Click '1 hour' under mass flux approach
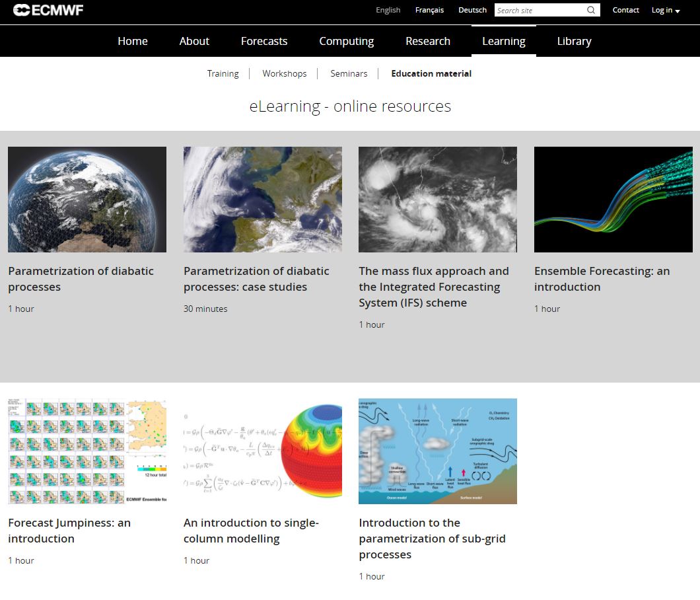700x600 pixels. (x=371, y=325)
